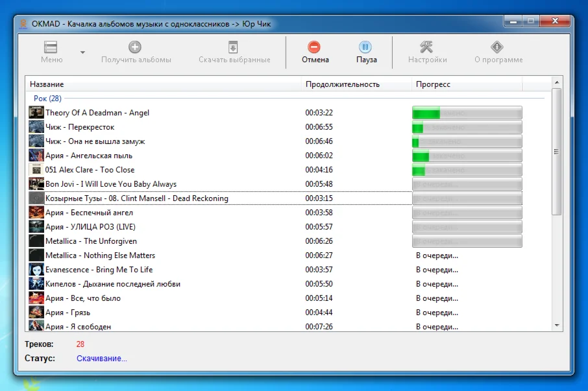
Task: Click the Скачать выбранные download icon
Action: [234, 47]
